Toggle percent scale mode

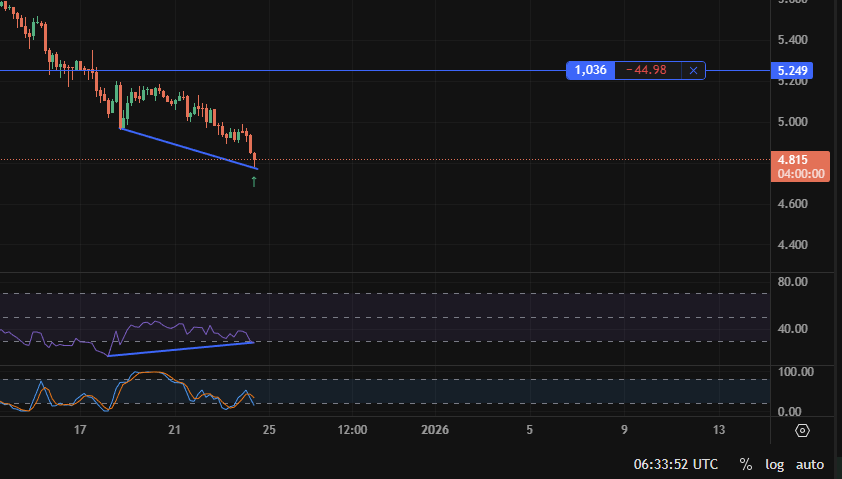745,465
